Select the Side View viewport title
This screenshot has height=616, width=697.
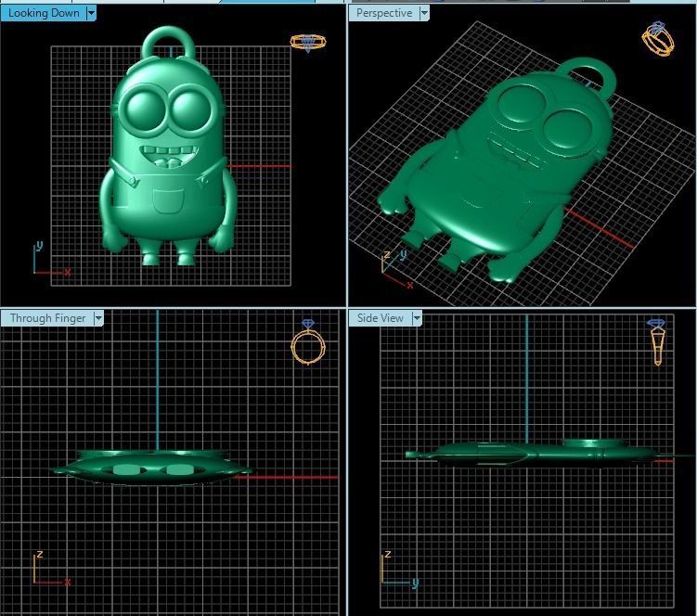(381, 318)
